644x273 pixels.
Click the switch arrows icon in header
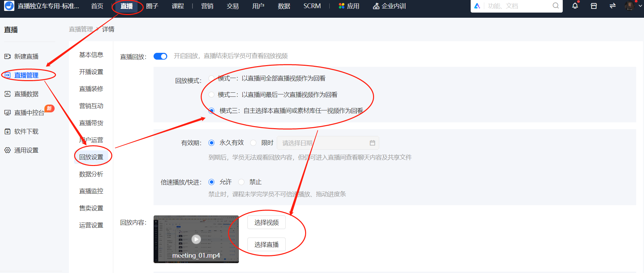pyautogui.click(x=613, y=6)
